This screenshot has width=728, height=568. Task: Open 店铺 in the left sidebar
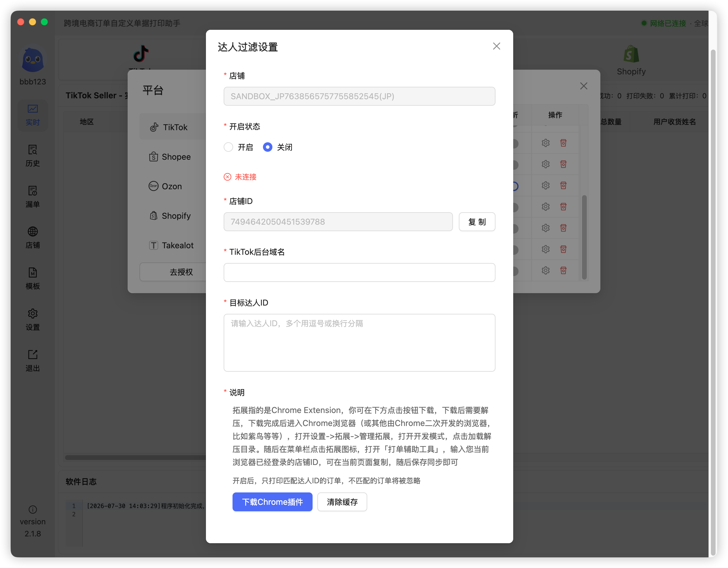[33, 238]
